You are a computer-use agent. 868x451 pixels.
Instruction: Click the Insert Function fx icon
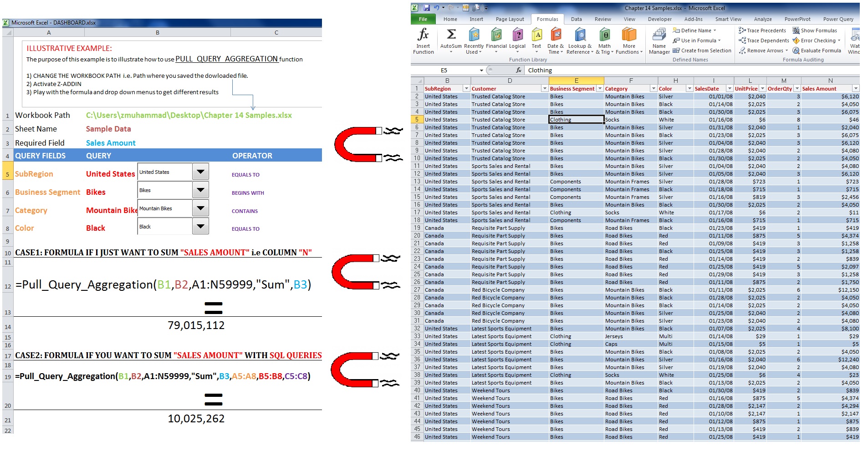pos(423,34)
